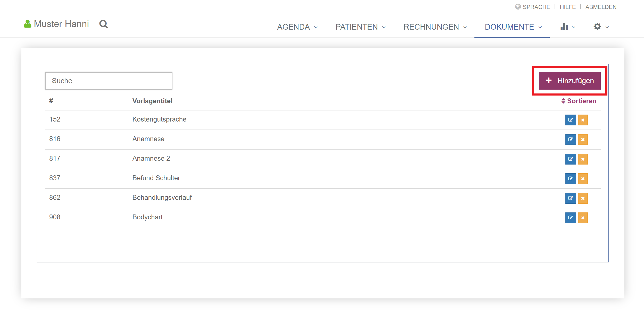Image resolution: width=644 pixels, height=318 pixels.
Task: Select the Bodychart title text
Action: point(147,217)
